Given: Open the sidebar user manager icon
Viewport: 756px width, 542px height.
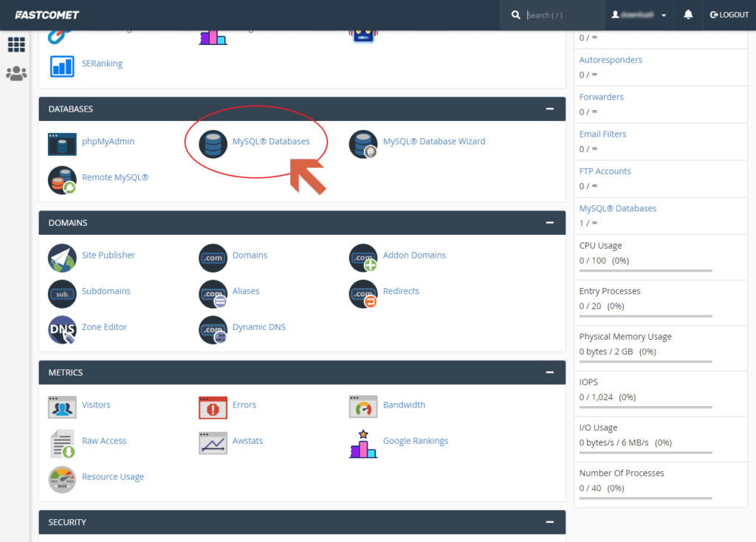Looking at the screenshot, I should click(16, 73).
